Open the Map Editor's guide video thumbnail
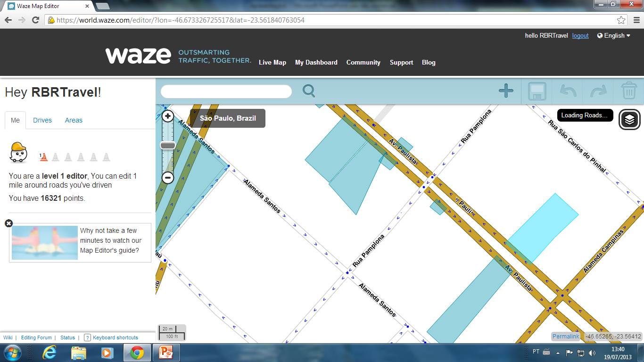The image size is (644, 362). click(x=45, y=243)
